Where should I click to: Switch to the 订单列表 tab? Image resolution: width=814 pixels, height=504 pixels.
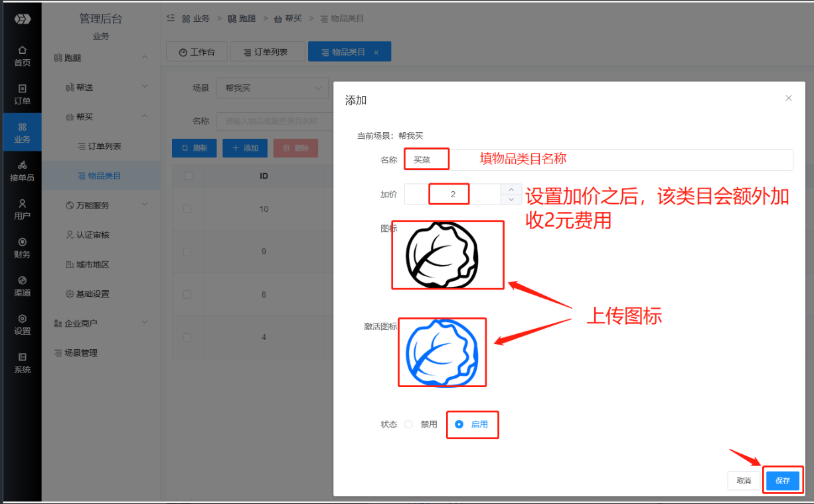pyautogui.click(x=267, y=52)
